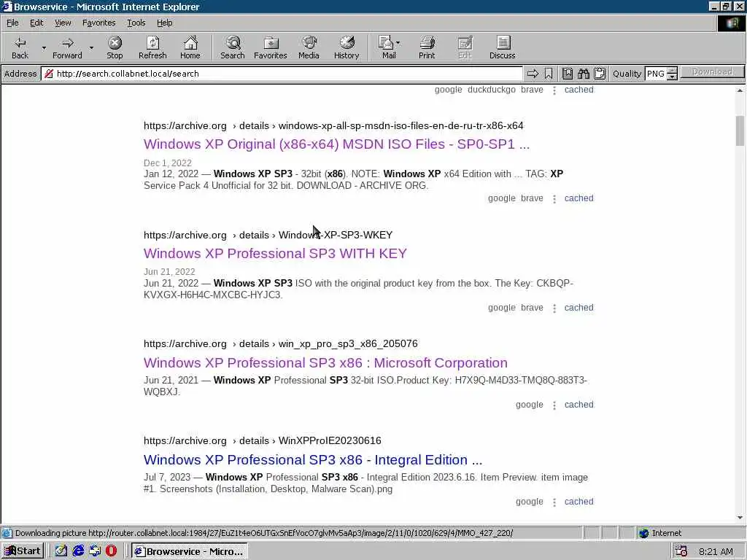Open the Quality PNG dropdown
The height and width of the screenshot is (560, 747).
[x=672, y=74]
